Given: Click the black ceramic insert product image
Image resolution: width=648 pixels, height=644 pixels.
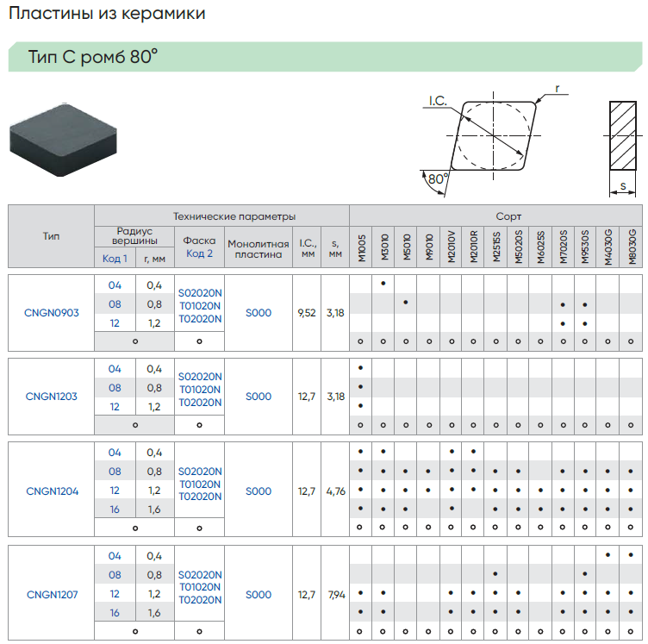Looking at the screenshot, I should pos(63,140).
